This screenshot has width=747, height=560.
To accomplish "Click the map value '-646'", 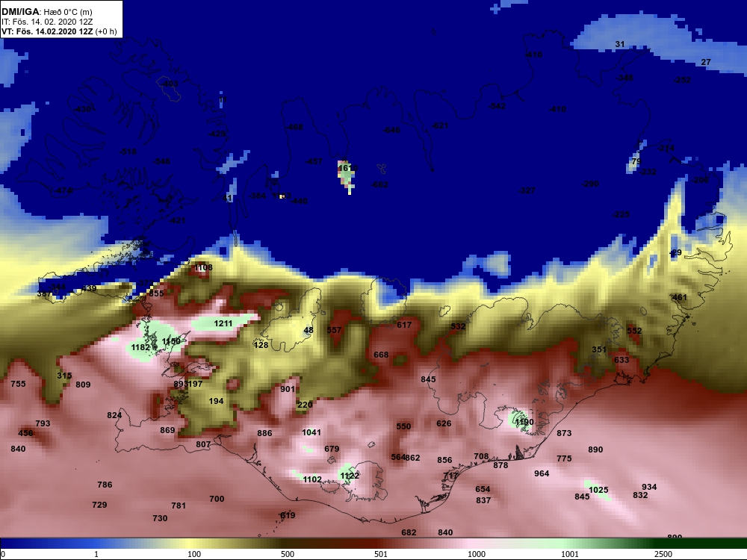I will click(x=391, y=130).
